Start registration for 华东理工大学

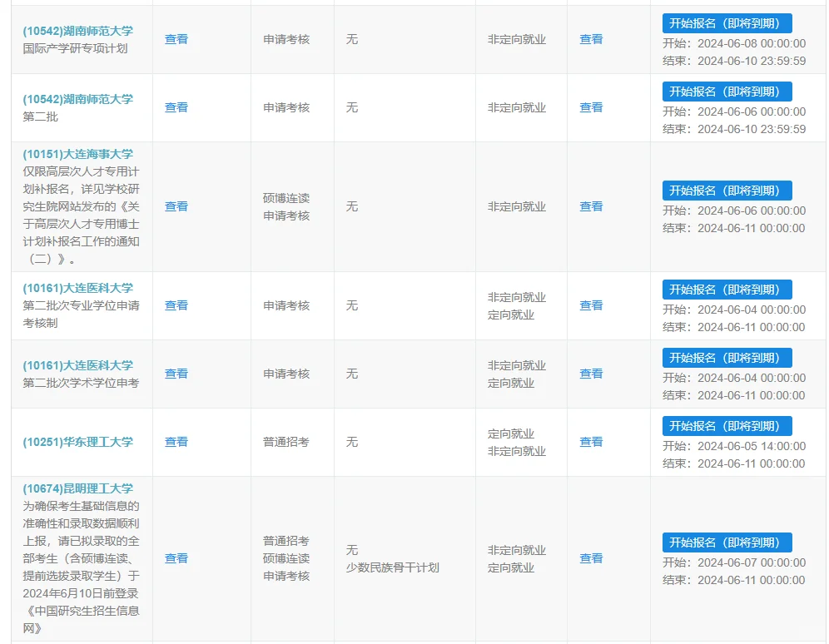pos(727,426)
